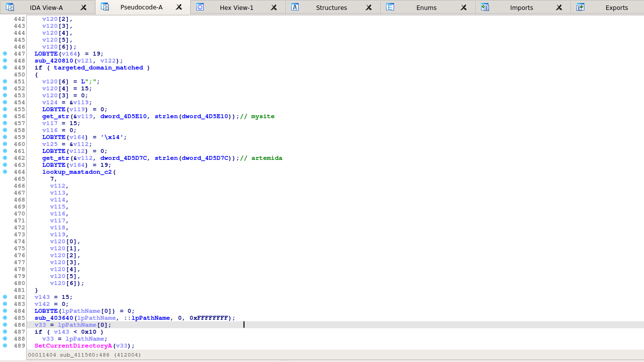Toggle breakpoint dot on line 448
644x362 pixels.
5,61
